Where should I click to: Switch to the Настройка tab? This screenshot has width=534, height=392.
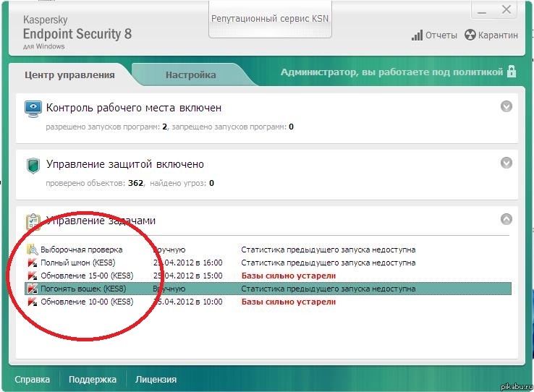tap(190, 74)
